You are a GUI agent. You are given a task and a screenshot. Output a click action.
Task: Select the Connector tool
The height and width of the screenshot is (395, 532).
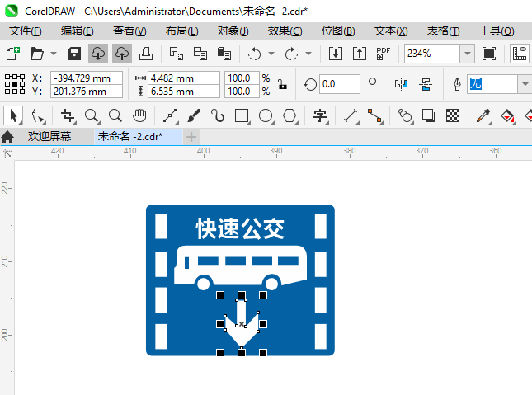click(375, 115)
